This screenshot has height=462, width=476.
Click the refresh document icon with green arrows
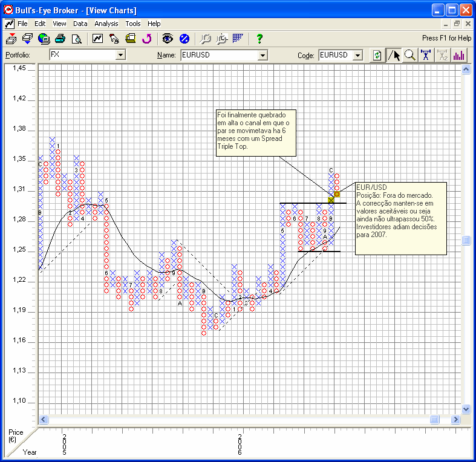377,55
